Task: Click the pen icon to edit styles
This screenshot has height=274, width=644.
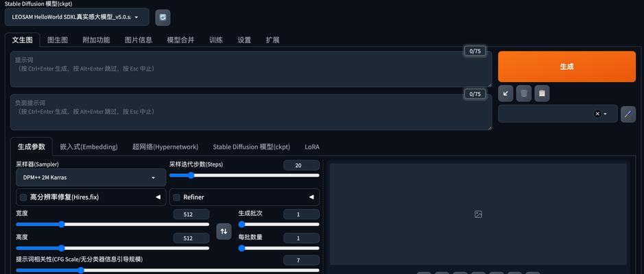Action: tap(628, 114)
